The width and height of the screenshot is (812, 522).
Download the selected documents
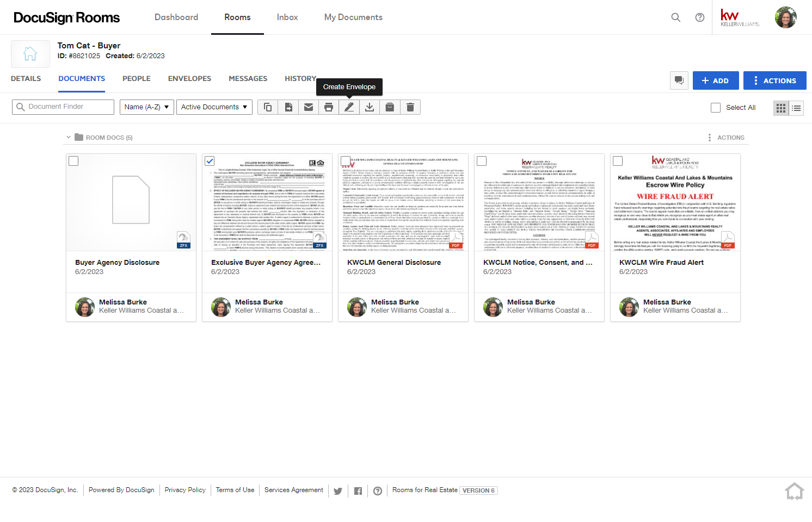click(370, 107)
